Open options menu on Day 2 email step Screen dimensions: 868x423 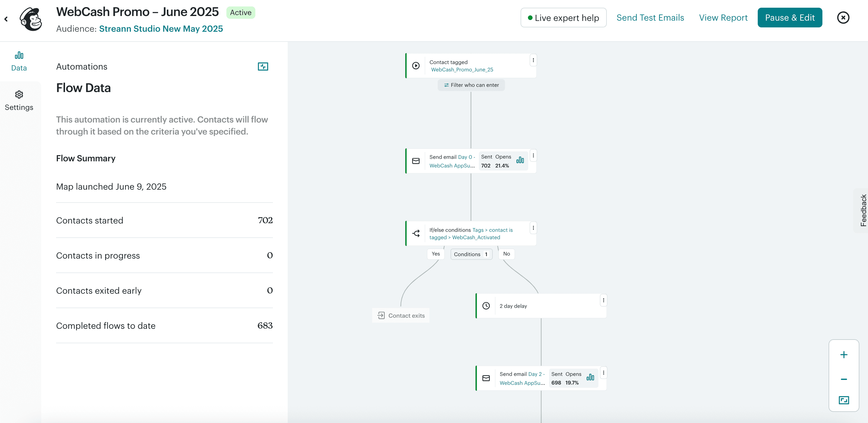pos(603,373)
